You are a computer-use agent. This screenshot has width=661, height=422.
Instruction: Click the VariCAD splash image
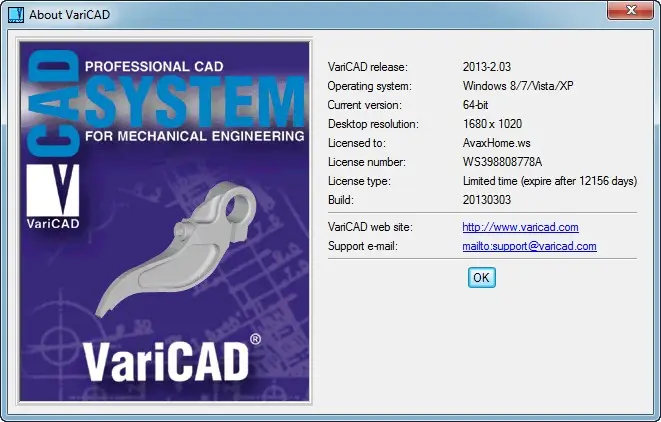click(x=164, y=221)
